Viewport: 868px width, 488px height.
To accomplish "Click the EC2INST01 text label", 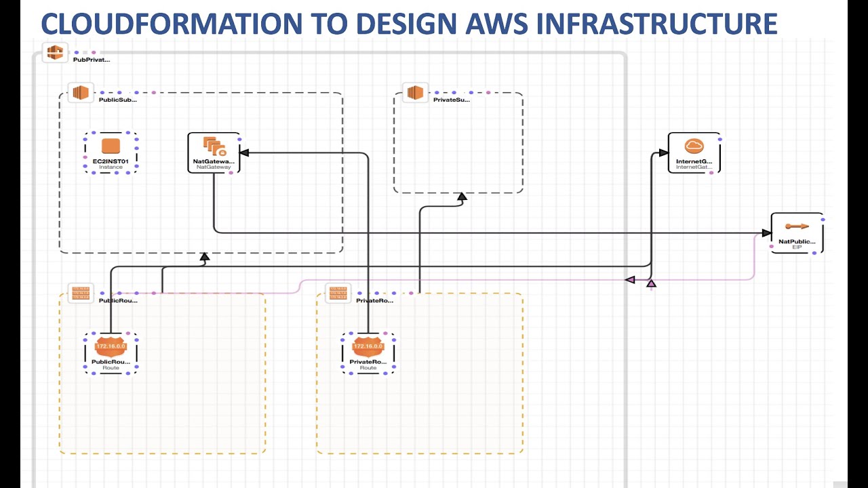I will [x=111, y=161].
